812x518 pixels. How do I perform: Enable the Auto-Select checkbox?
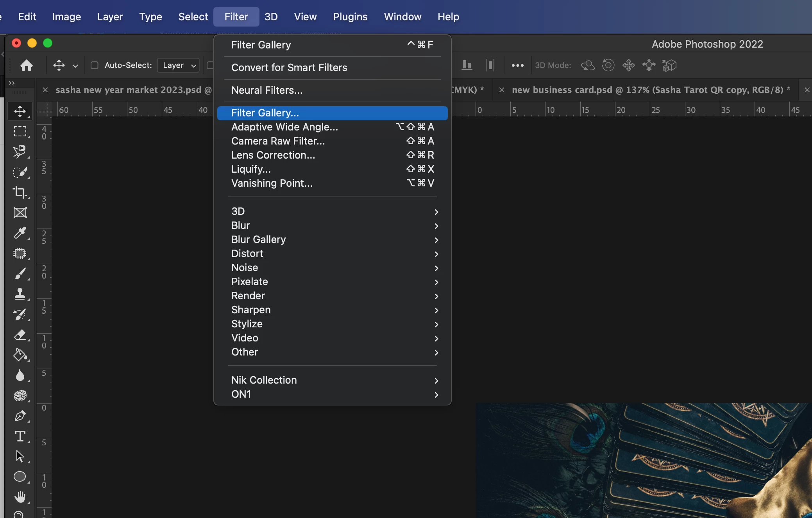coord(94,65)
